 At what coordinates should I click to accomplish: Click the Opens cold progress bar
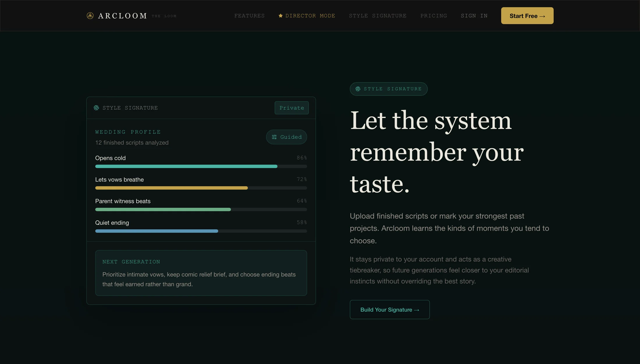tap(201, 166)
